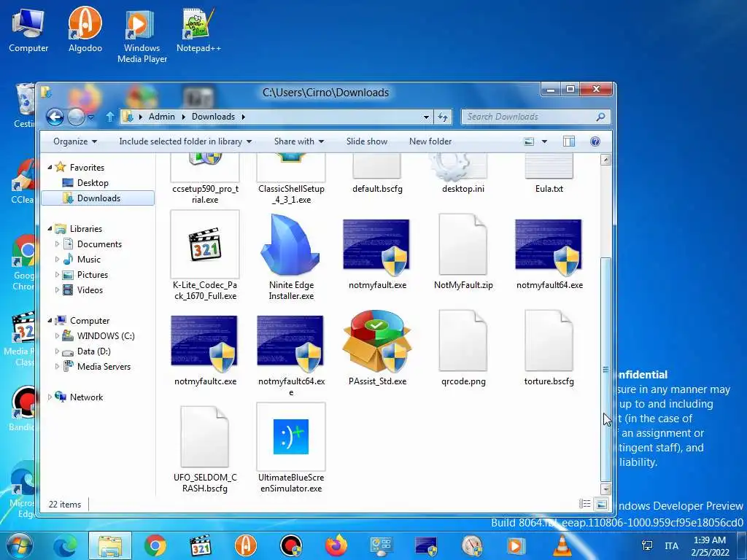Click the Google Chrome taskbar icon
The width and height of the screenshot is (747, 560).
155,545
